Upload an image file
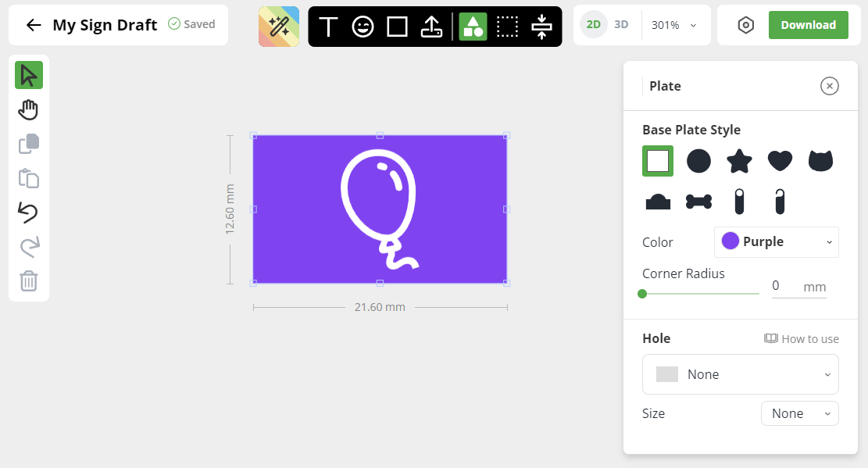The image size is (868, 468). 431,27
